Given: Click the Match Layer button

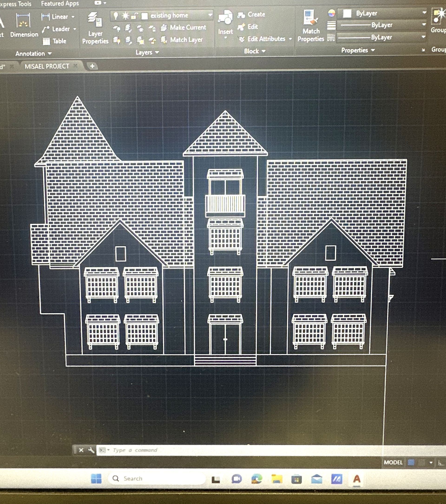Looking at the screenshot, I should click(182, 40).
